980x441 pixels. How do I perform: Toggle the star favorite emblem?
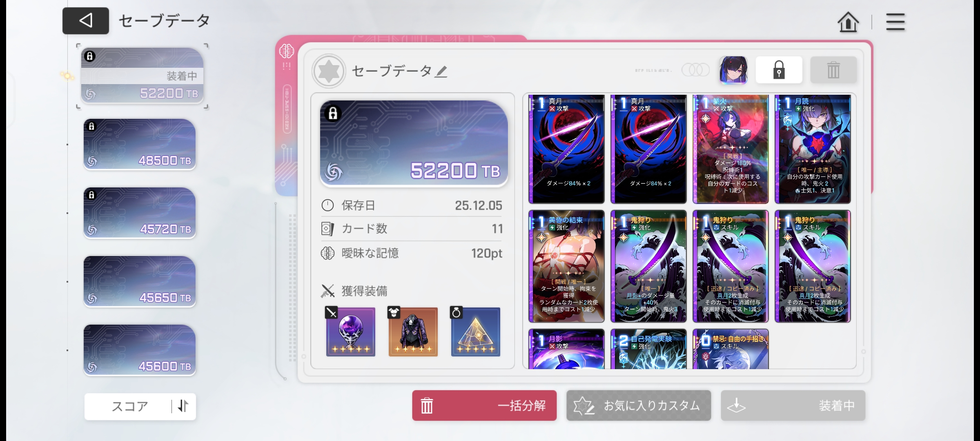[x=329, y=71]
